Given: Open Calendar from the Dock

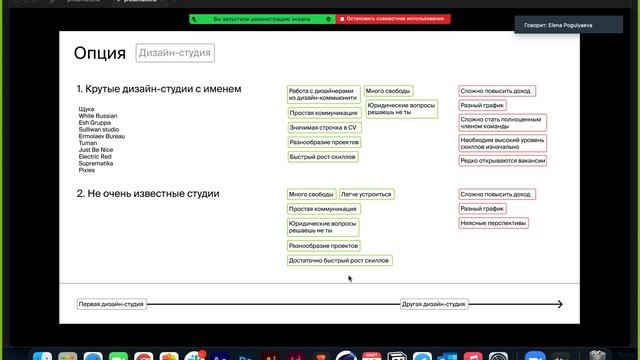Looking at the screenshot, I should pyautogui.click(x=371, y=356).
